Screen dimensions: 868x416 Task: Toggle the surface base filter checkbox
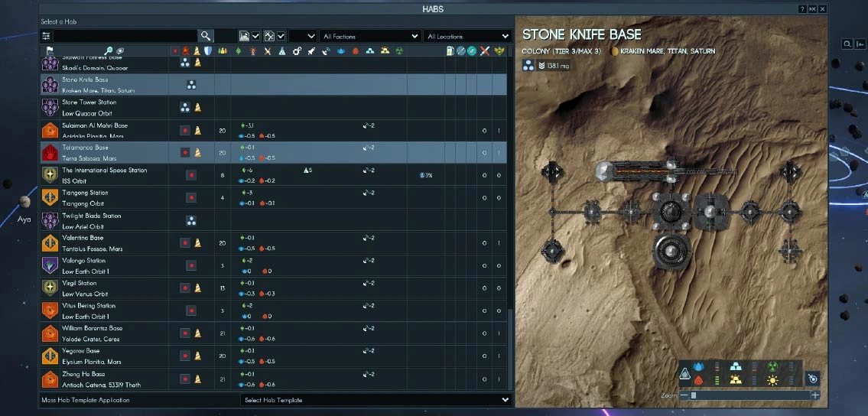[256, 36]
